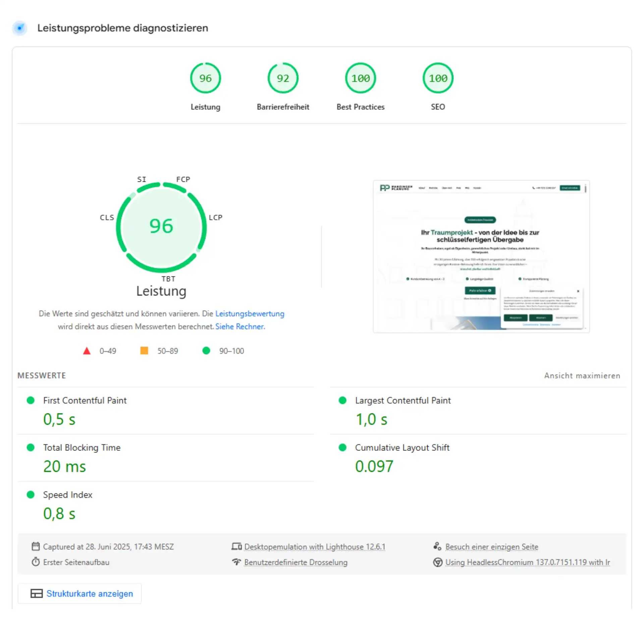The width and height of the screenshot is (644, 644).
Task: Click the share-node icon beside Besuch einer einzigen Seite
Action: coord(437,546)
